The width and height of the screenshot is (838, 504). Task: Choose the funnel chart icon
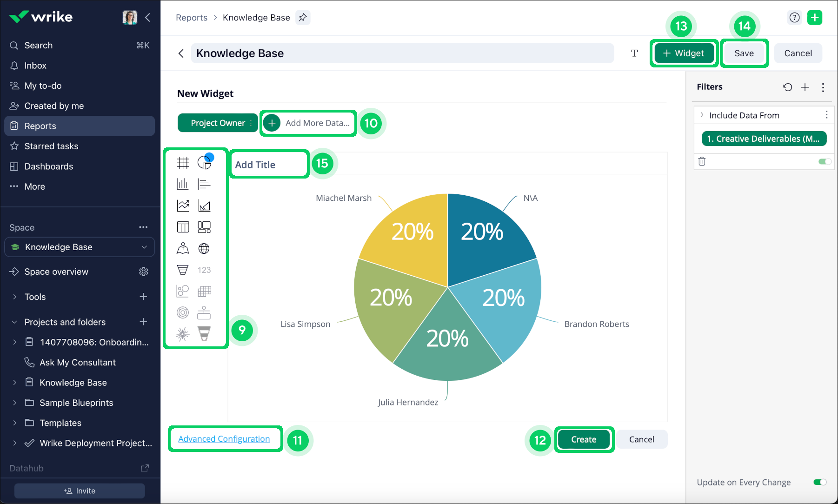[183, 270]
